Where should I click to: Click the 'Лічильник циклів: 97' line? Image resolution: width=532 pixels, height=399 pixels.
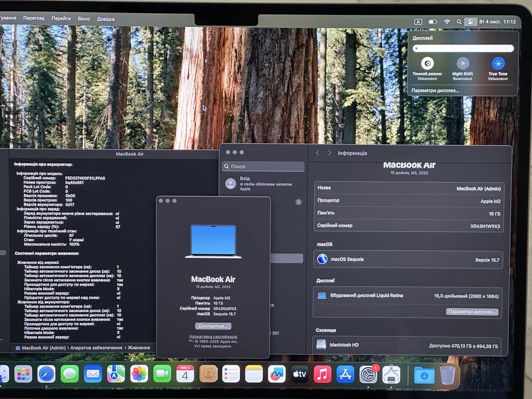49,235
